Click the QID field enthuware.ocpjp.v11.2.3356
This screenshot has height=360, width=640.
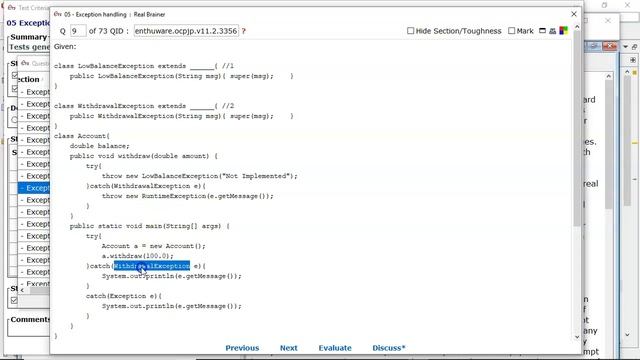(186, 31)
